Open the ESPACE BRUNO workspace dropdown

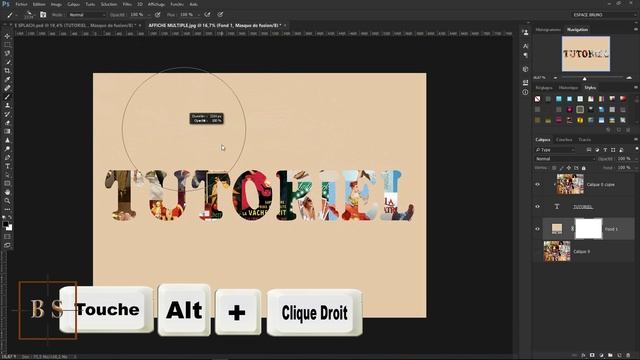pos(604,15)
